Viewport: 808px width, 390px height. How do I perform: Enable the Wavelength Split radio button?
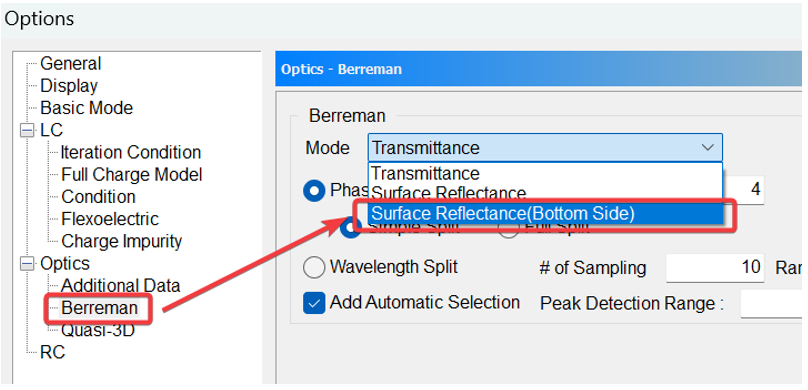tap(314, 267)
